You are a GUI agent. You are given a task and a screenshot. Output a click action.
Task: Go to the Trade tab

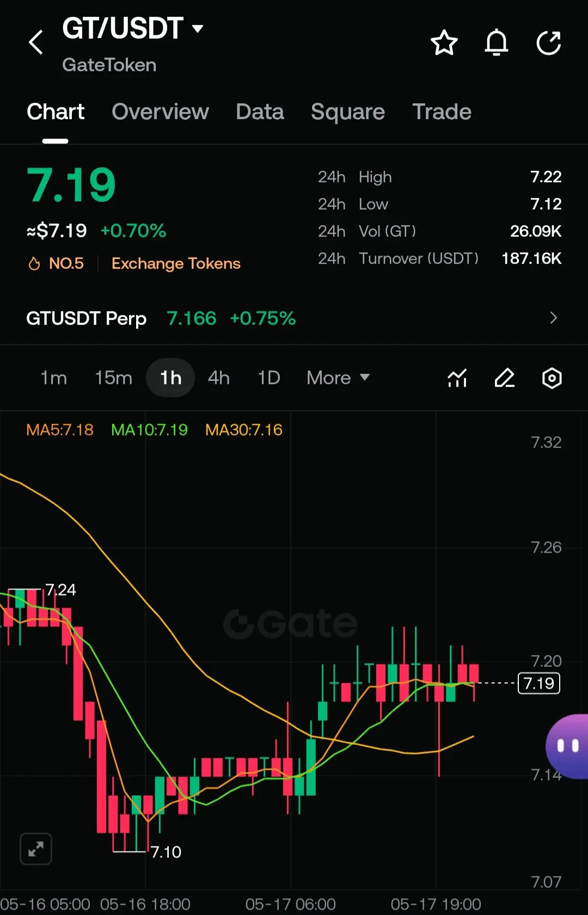tap(442, 112)
